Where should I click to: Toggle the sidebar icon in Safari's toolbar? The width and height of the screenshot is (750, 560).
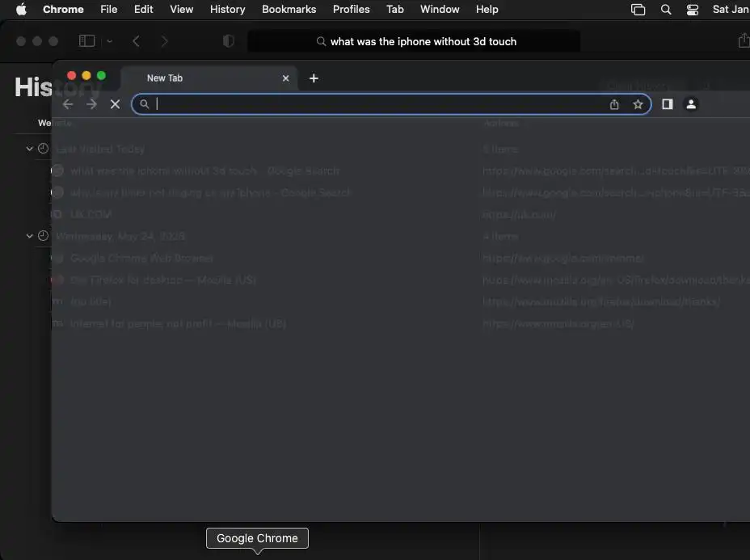pos(86,41)
